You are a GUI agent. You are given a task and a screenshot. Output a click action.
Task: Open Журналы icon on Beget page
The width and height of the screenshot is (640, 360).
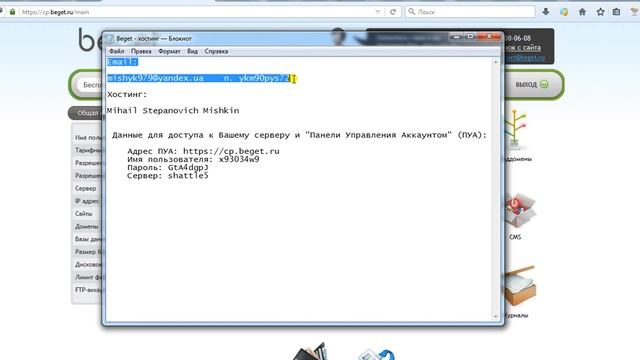click(x=519, y=287)
